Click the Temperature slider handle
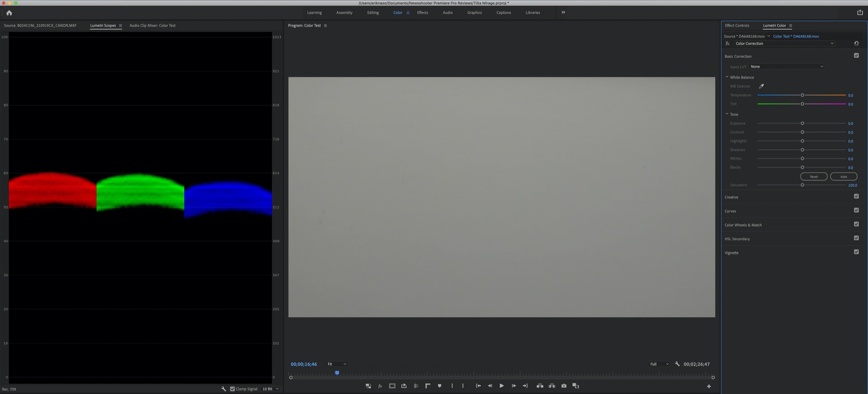The width and height of the screenshot is (868, 394). 802,95
